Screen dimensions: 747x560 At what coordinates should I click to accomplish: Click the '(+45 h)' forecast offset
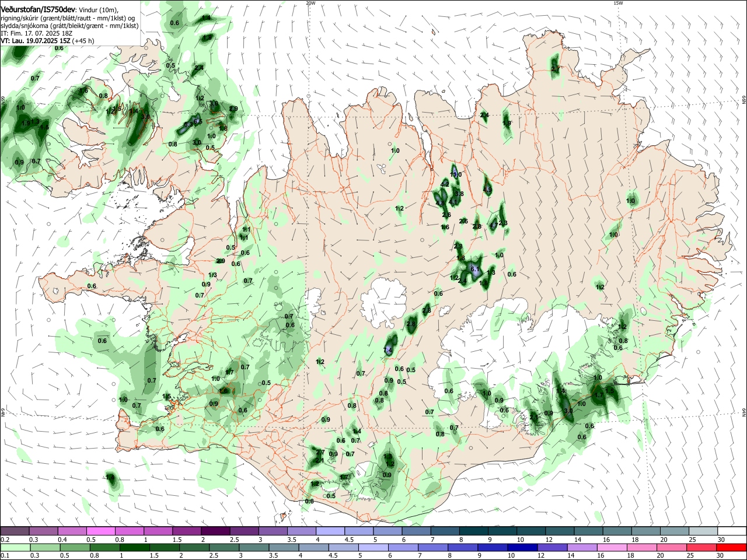[x=83, y=41]
